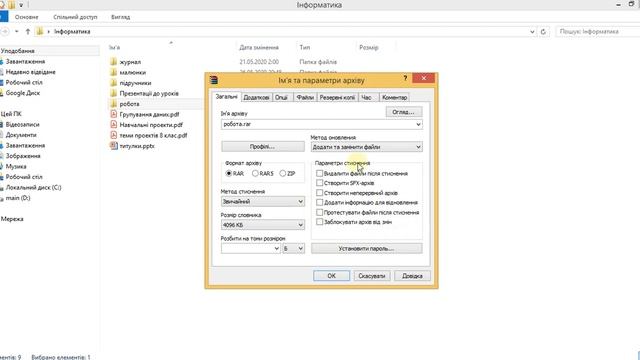Switch to the Коментар tab
Image resolution: width=640 pixels, height=360 pixels.
click(394, 98)
